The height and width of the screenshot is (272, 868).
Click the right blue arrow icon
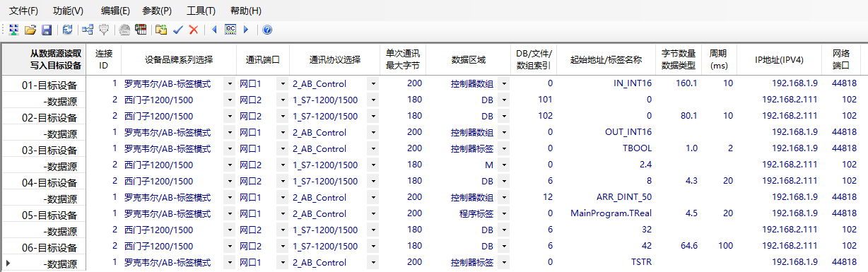point(246,30)
